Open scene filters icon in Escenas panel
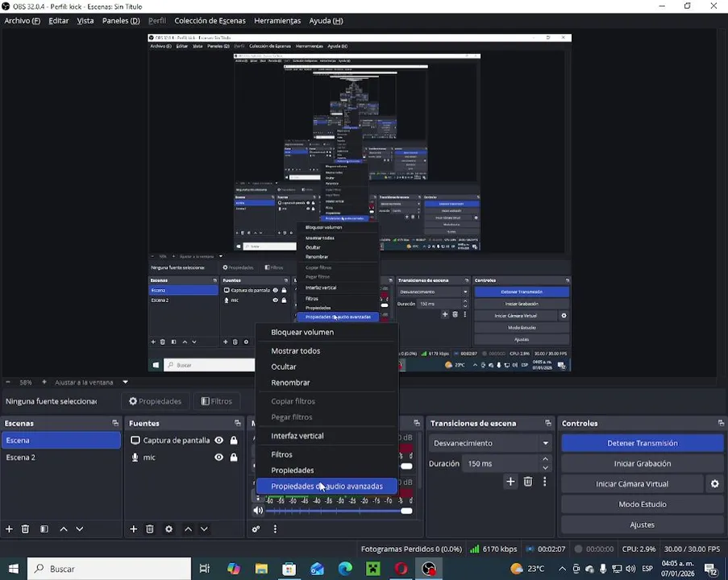 [44, 529]
